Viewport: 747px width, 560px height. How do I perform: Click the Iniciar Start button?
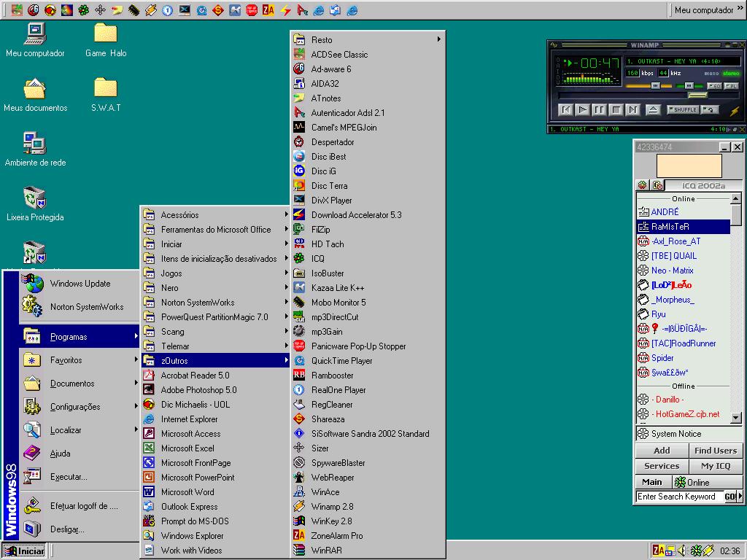click(x=24, y=551)
